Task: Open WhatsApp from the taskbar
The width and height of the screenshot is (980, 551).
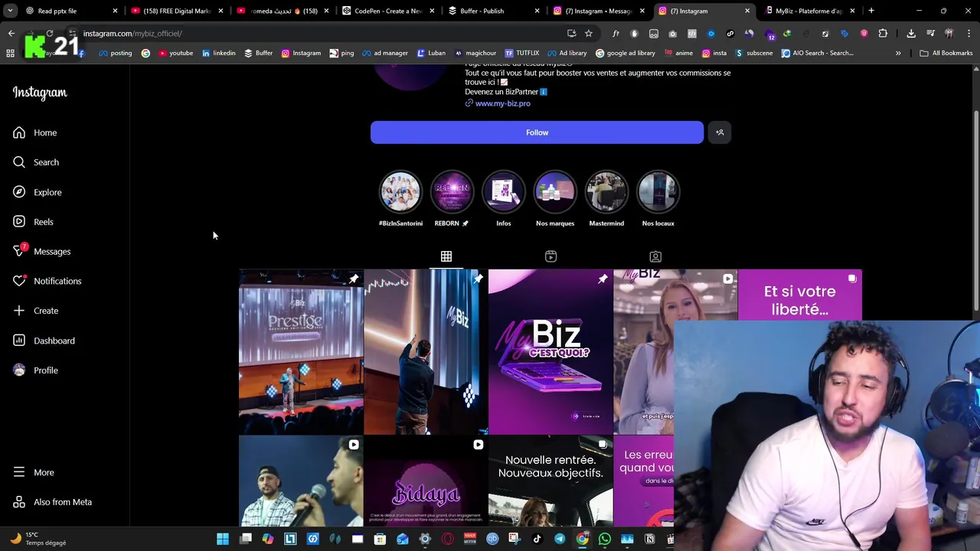Action: pos(605,539)
